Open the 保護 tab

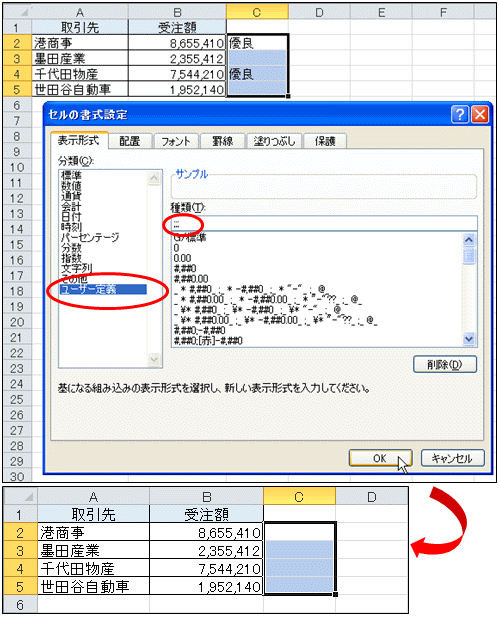[325, 141]
